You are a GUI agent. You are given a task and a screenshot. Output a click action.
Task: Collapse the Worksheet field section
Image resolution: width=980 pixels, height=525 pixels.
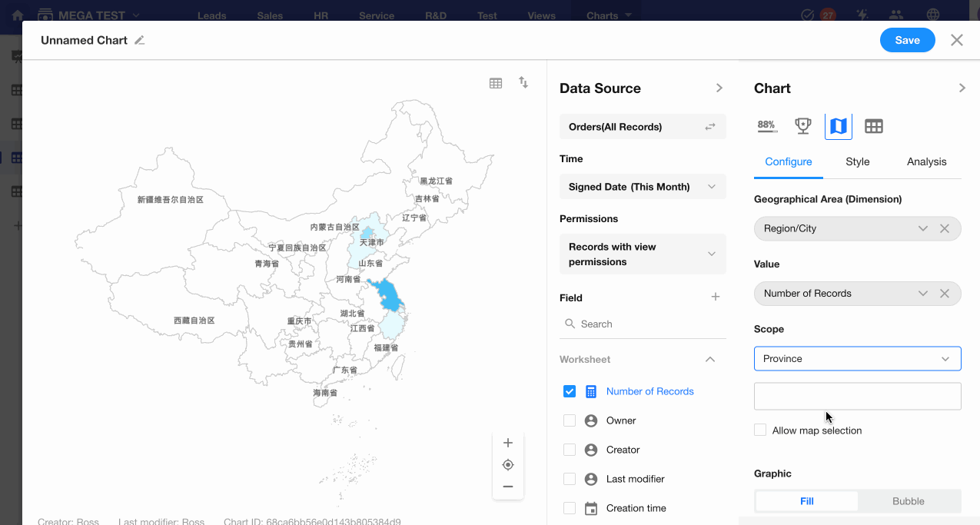(710, 359)
